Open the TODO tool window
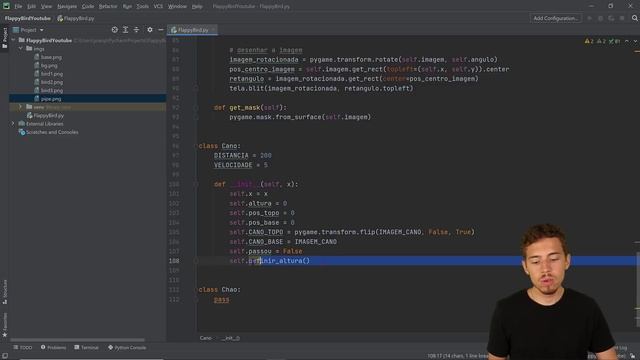 pyautogui.click(x=23, y=348)
